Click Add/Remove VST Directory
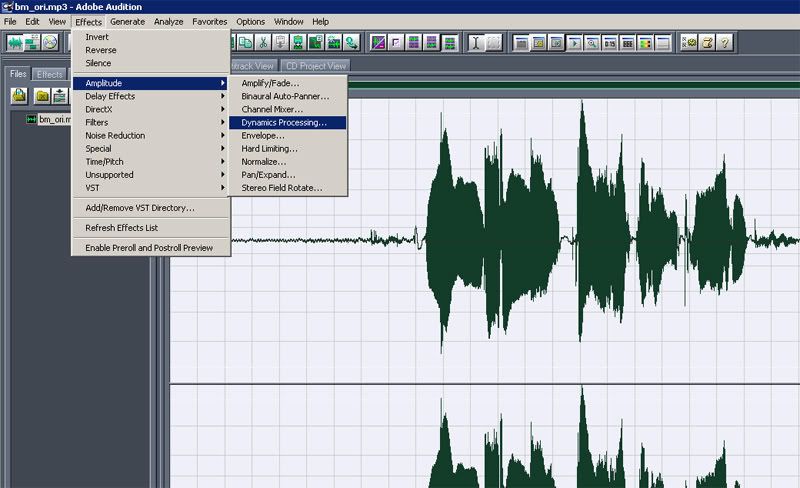This screenshot has width=800, height=488. coord(150,208)
